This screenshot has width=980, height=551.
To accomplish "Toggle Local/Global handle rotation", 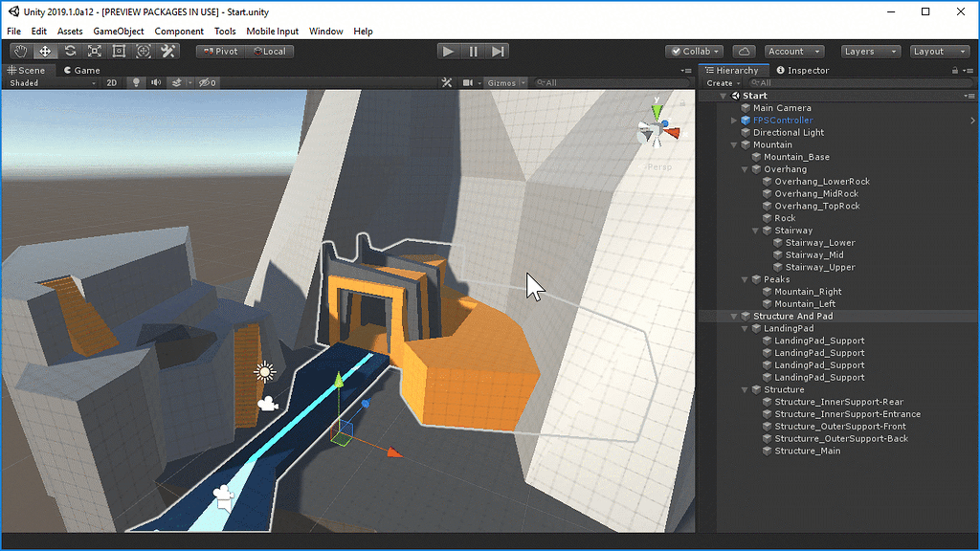I will point(269,52).
